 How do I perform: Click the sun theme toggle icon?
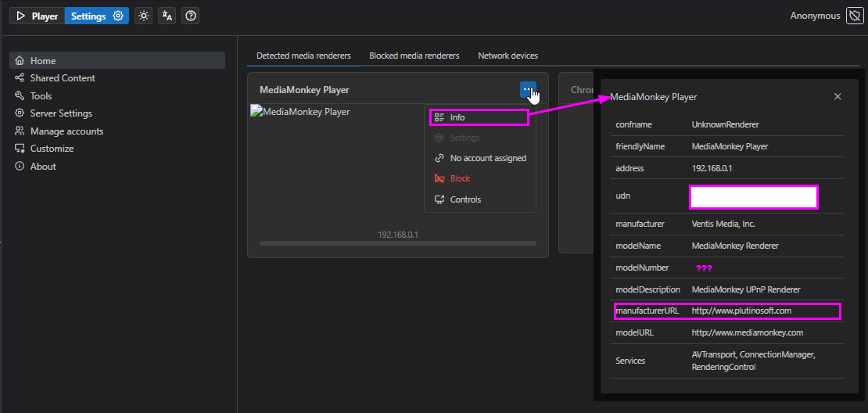[143, 16]
